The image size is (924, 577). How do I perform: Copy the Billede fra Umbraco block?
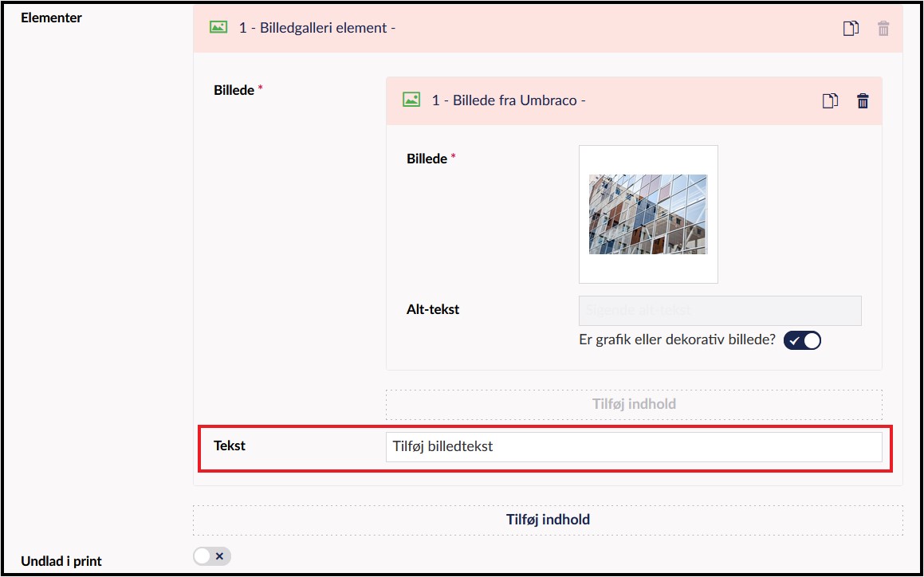(x=831, y=101)
